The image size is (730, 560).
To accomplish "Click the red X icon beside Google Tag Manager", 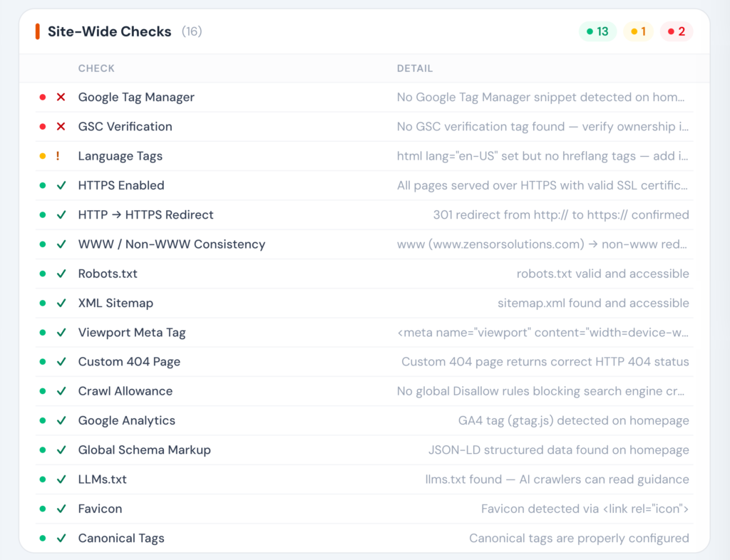I will click(x=60, y=97).
